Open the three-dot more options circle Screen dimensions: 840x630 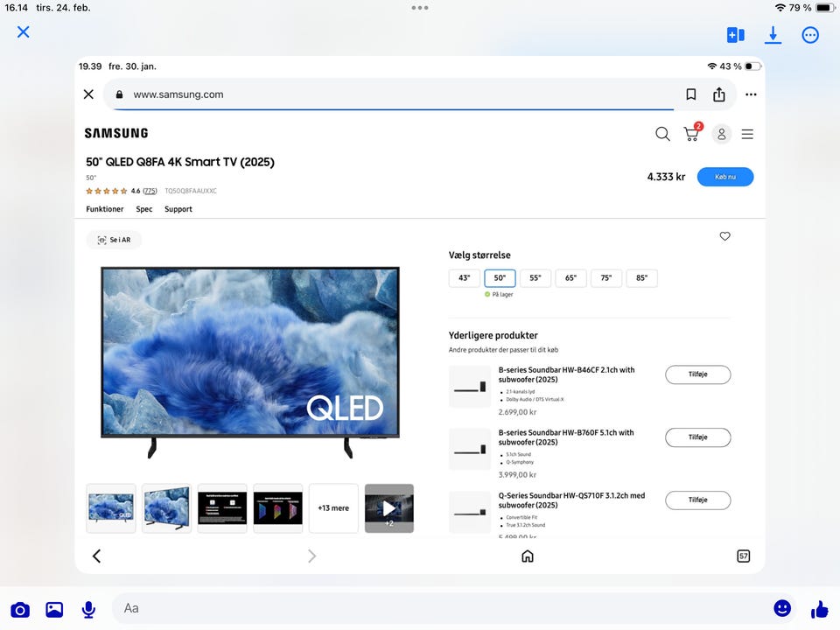coord(810,35)
